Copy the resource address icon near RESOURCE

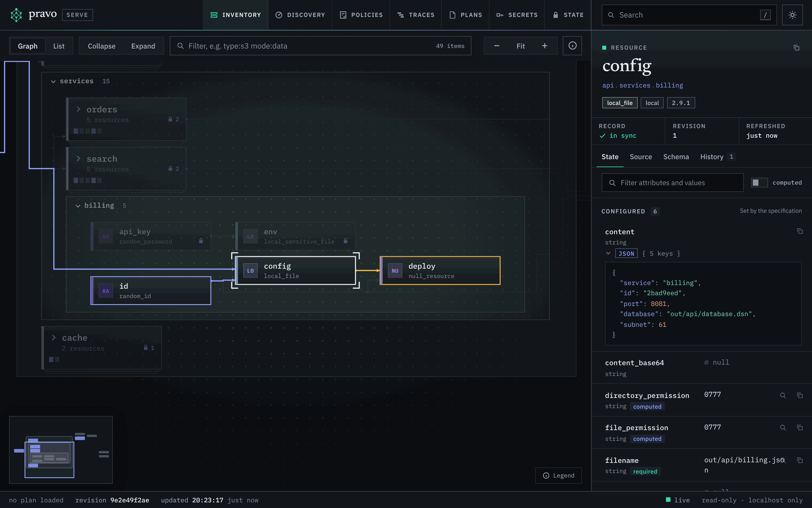pos(796,48)
